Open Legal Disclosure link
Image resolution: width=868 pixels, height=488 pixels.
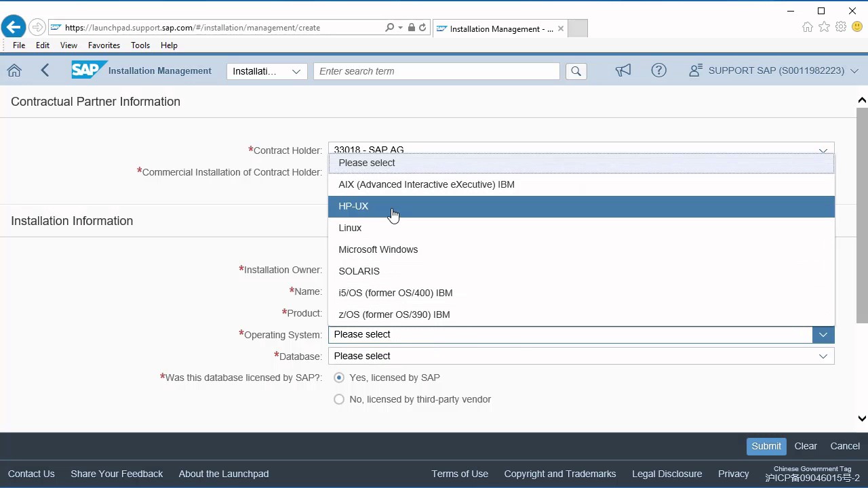pos(667,474)
